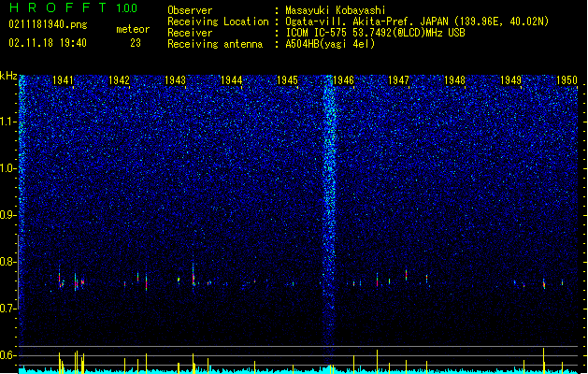Click time marker 1950
588x374 pixels.
(x=567, y=80)
